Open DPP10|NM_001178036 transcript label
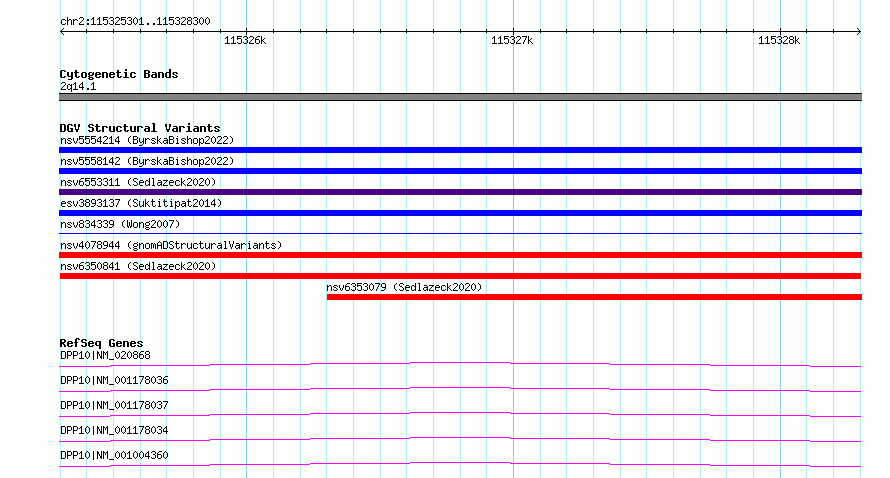 point(114,380)
